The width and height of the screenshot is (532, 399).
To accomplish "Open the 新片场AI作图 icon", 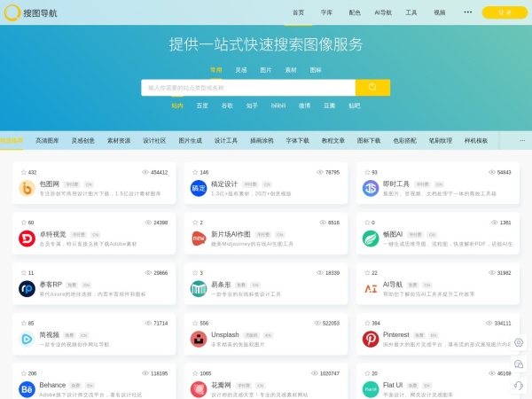I will [199, 239].
